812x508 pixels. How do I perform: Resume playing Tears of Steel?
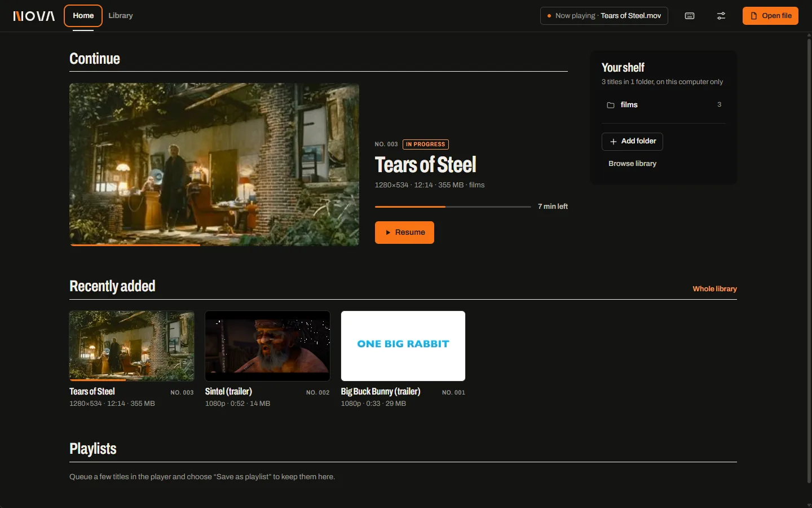[x=404, y=233]
